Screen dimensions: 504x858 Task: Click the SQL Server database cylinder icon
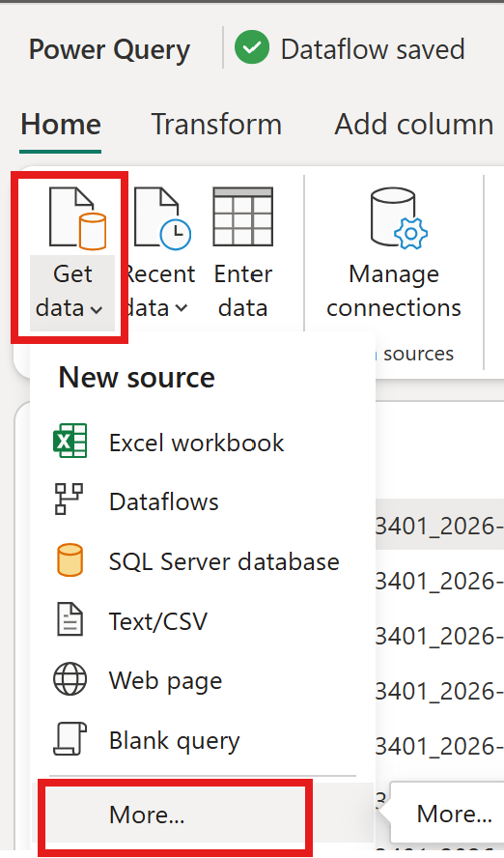point(70,559)
